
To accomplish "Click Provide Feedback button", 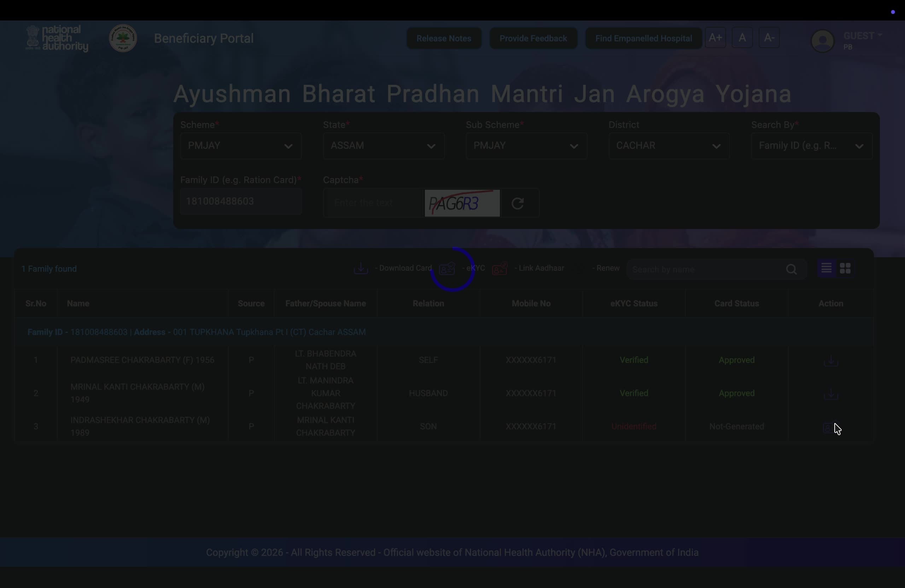I will [x=533, y=39].
